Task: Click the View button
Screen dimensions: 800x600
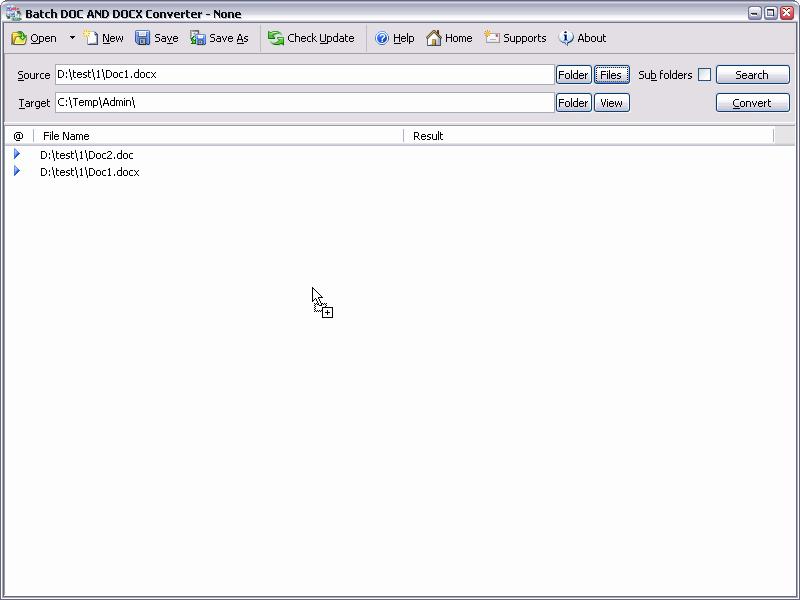Action: click(612, 103)
